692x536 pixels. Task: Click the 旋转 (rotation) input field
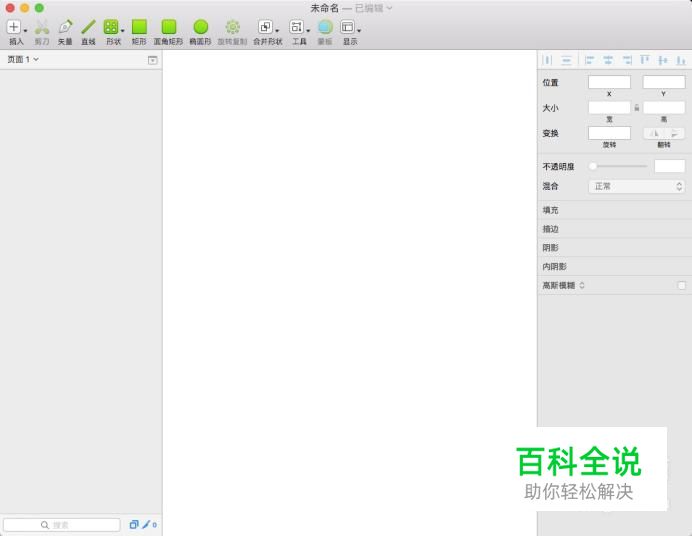(609, 133)
